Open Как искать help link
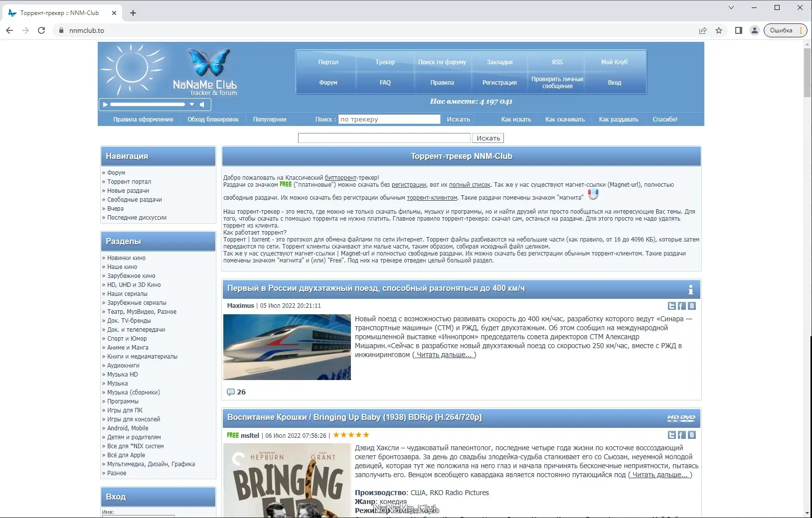This screenshot has height=518, width=812. tap(516, 120)
